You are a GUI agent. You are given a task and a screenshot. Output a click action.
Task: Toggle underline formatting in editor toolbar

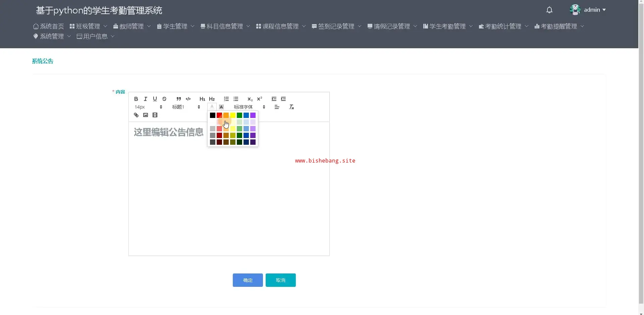coord(155,99)
